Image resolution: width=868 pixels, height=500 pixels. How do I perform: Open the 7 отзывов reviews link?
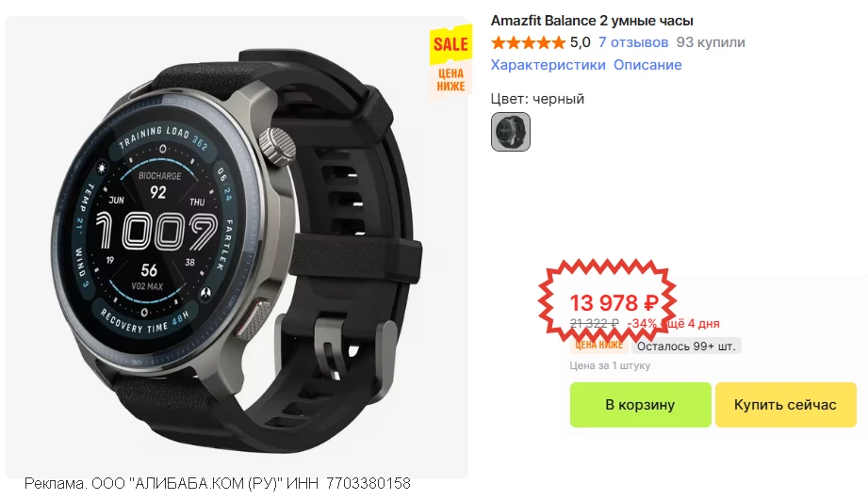[x=633, y=42]
